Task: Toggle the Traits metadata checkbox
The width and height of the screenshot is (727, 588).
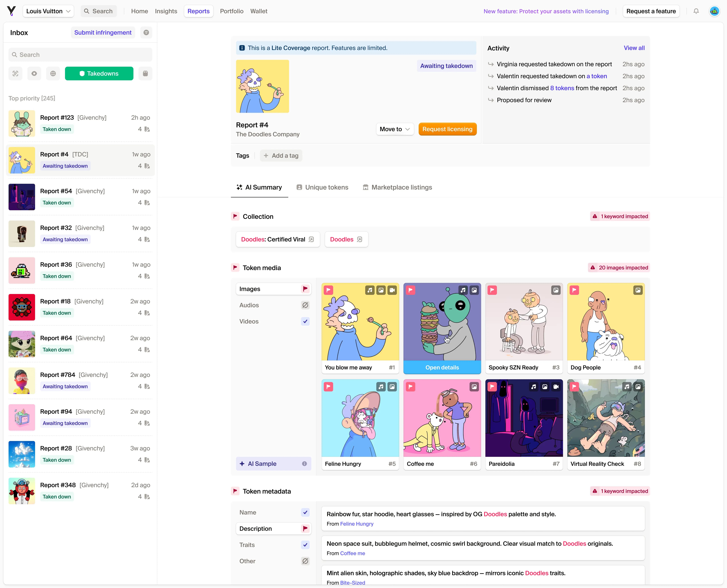Action: (305, 545)
